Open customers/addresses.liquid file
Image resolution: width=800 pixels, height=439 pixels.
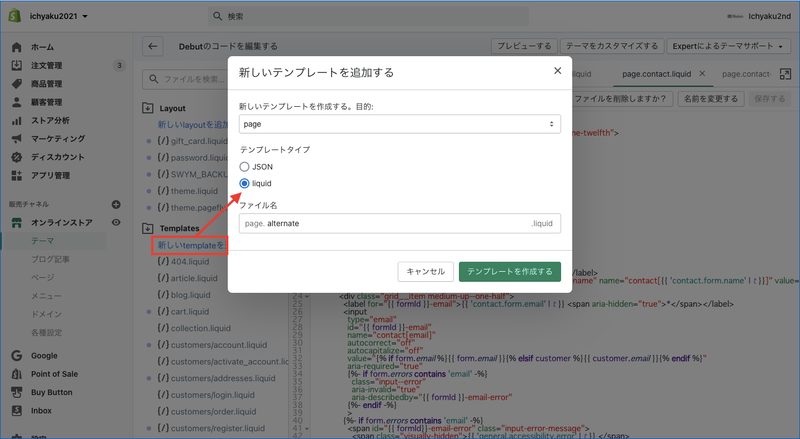216,378
